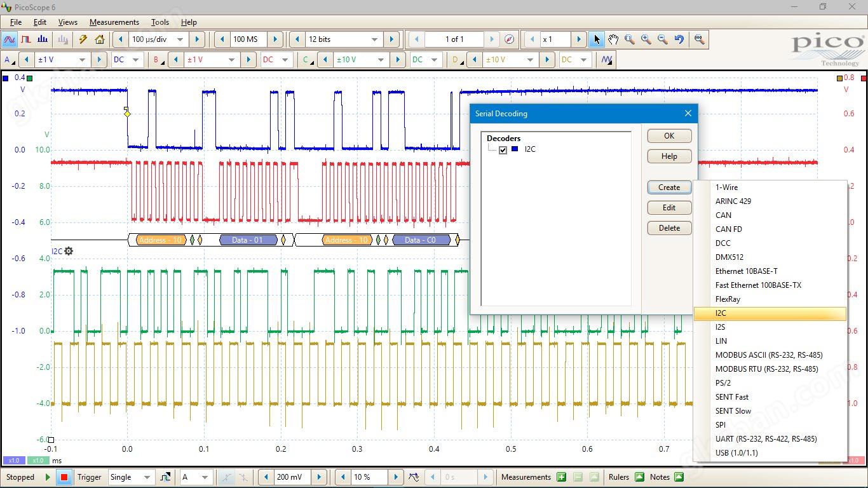868x488 pixels.
Task: Click the Zoom Out magnifier
Action: coord(662,39)
